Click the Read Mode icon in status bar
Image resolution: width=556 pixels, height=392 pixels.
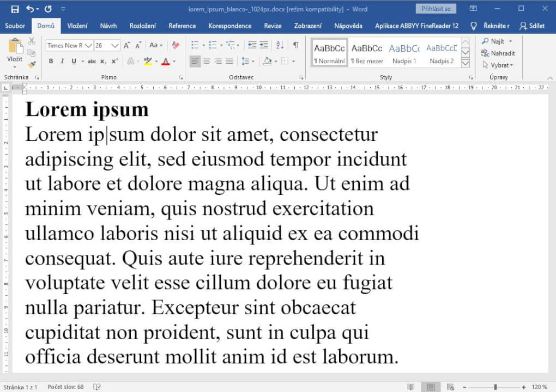click(410, 385)
